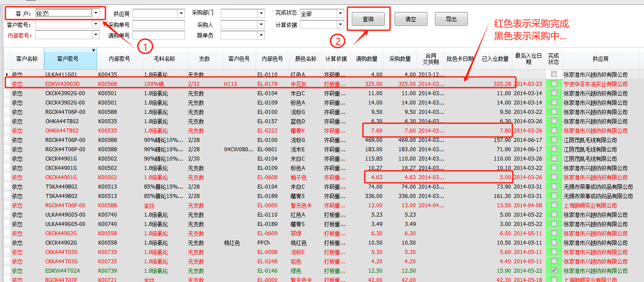Open the 计算依据 filter dropdown
Screen dimensions: 644x282
point(340,24)
